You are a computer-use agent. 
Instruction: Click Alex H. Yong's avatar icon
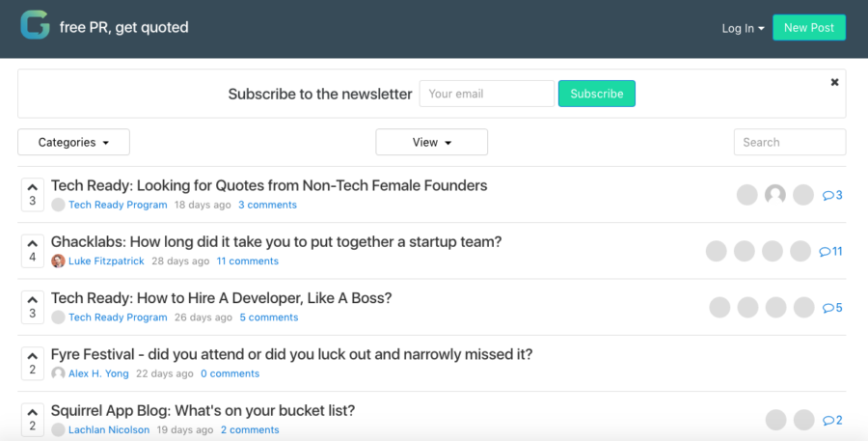[58, 373]
